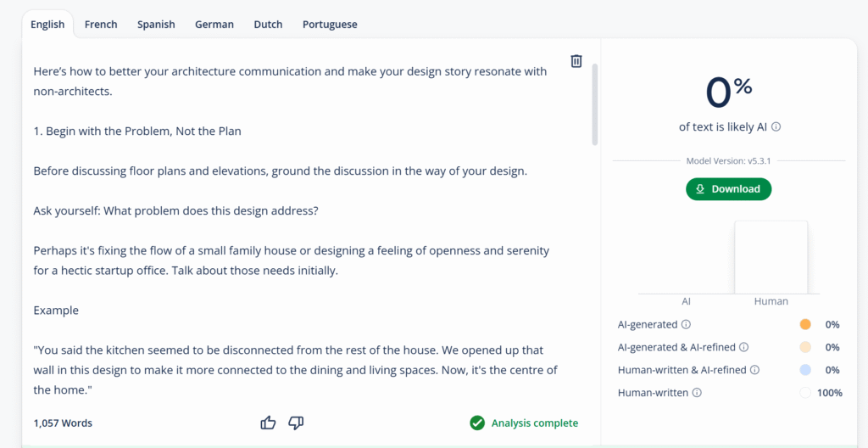Click the white Human-written color dot
This screenshot has height=448, width=868.
coord(805,393)
